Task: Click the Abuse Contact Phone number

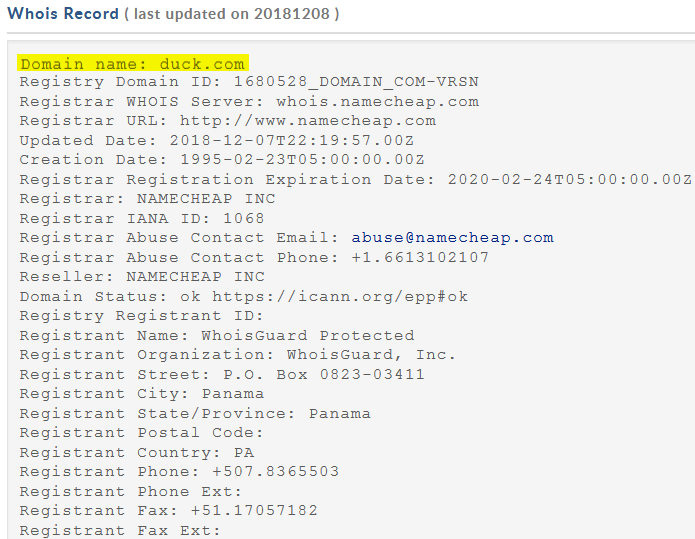Action: [x=420, y=258]
